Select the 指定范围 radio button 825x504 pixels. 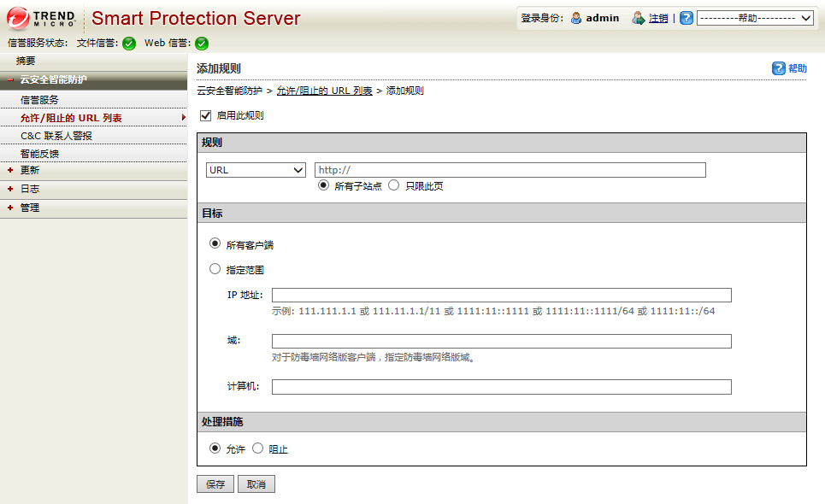pos(215,269)
